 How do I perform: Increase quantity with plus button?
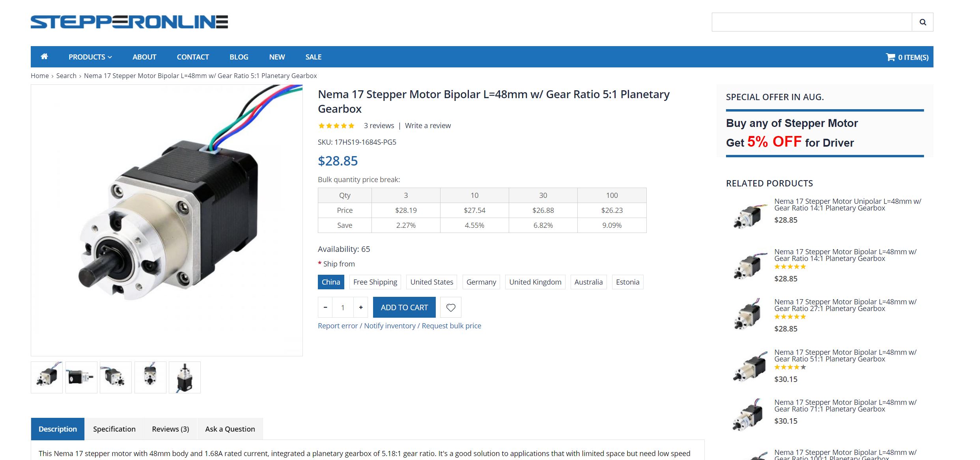(360, 307)
